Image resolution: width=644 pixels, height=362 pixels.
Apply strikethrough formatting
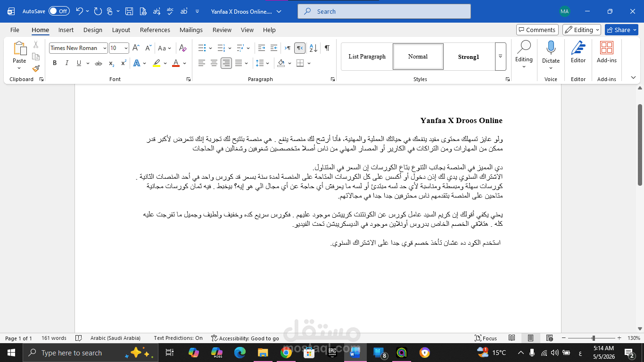coord(99,63)
